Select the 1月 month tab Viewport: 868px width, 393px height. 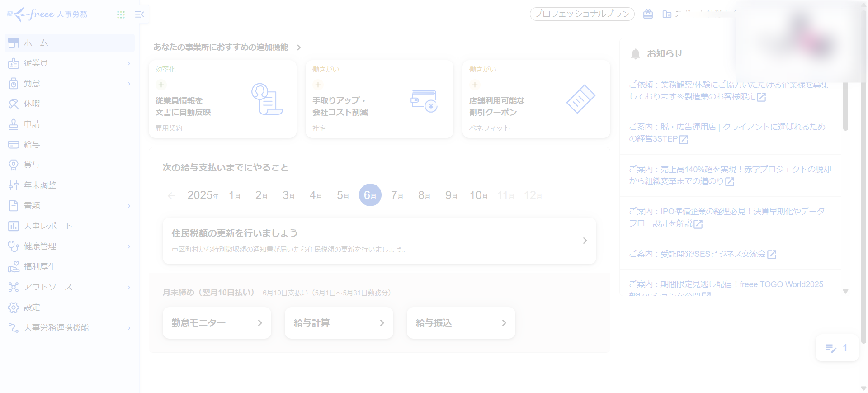pyautogui.click(x=235, y=195)
